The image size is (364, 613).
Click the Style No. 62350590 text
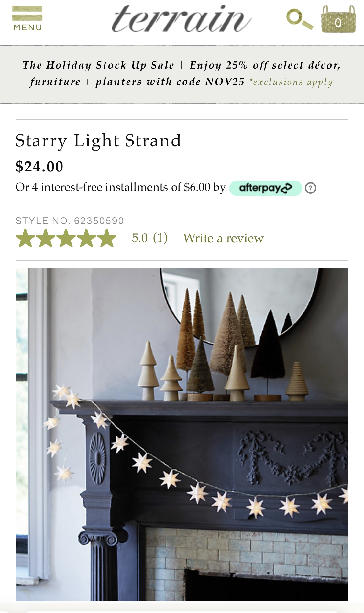[x=70, y=221]
